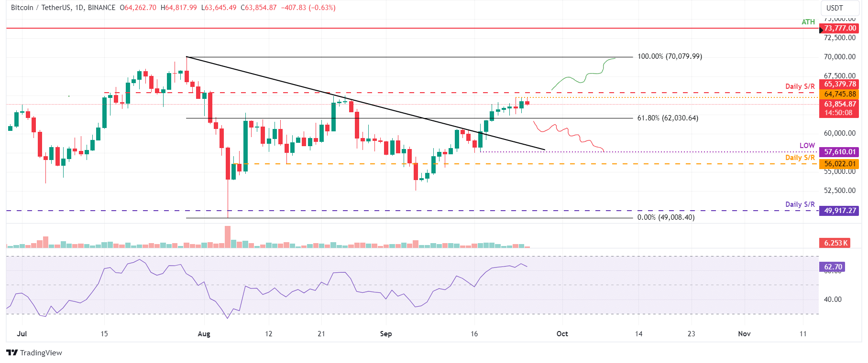
Task: Select the descending black trendline
Action: point(365,103)
